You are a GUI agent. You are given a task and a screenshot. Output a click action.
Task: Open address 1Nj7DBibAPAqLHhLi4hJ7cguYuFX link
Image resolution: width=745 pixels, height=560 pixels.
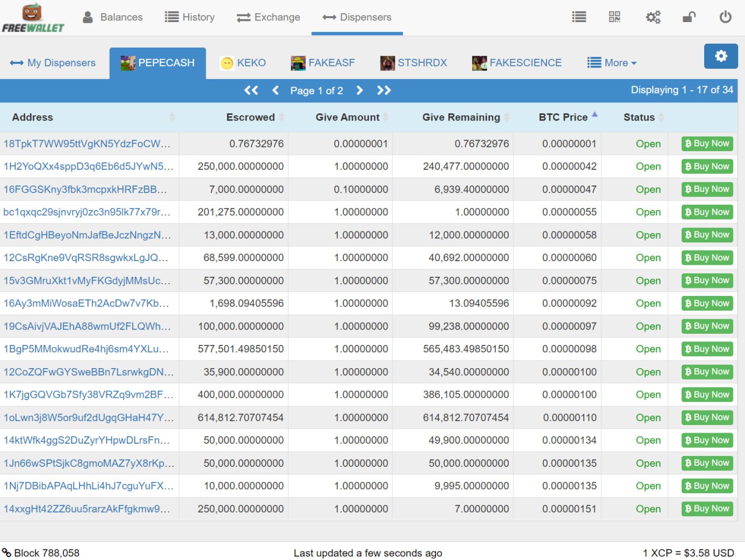88,486
